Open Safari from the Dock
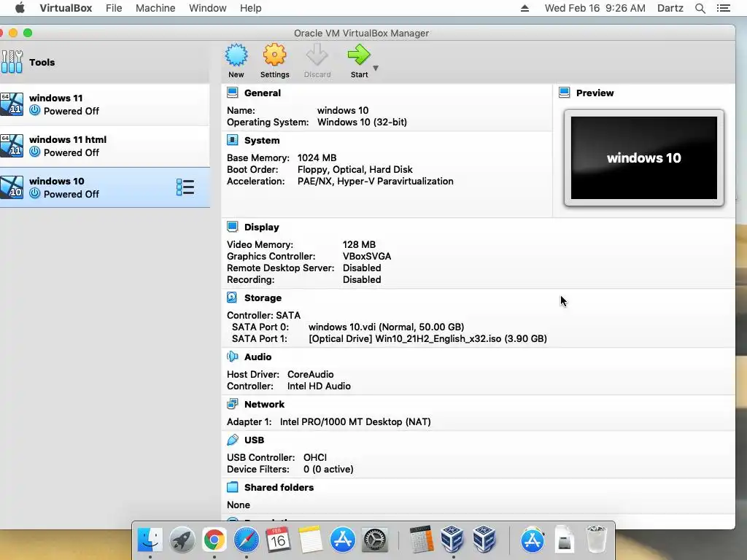Image resolution: width=747 pixels, height=560 pixels. tap(246, 540)
